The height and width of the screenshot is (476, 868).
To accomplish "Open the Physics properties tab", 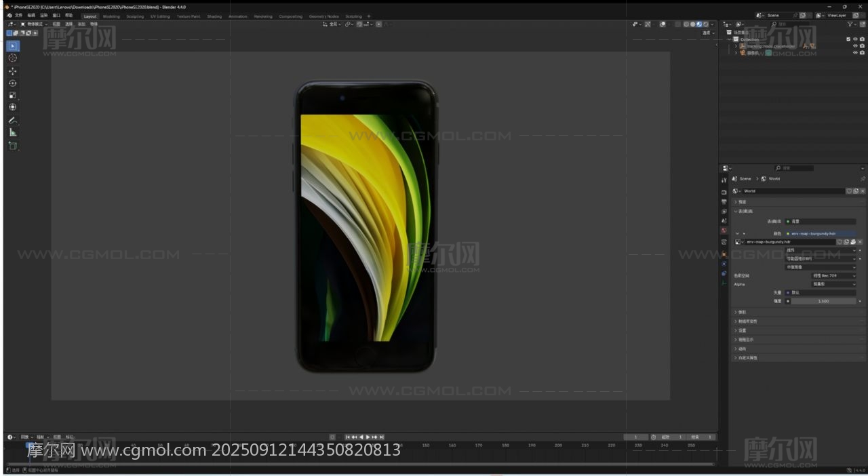I will point(724,264).
